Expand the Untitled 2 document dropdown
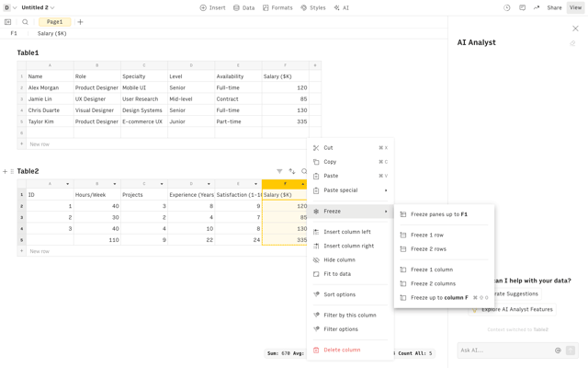Image resolution: width=588 pixels, height=368 pixels. (38, 8)
